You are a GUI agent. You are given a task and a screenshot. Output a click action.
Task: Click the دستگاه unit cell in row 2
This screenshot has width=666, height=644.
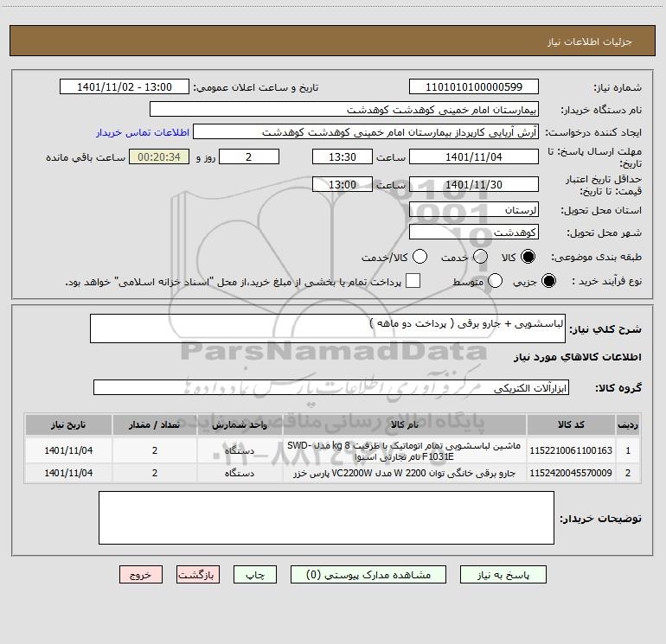[240, 473]
